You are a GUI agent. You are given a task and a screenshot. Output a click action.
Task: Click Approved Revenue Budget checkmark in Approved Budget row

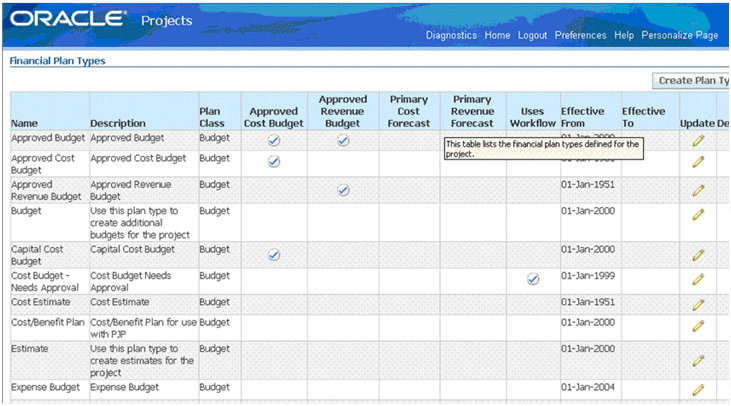(x=343, y=140)
